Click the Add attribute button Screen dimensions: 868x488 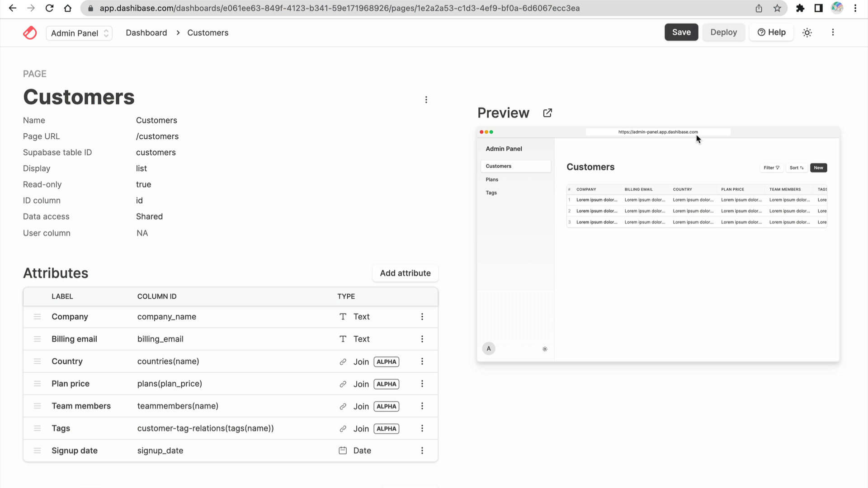(x=405, y=273)
